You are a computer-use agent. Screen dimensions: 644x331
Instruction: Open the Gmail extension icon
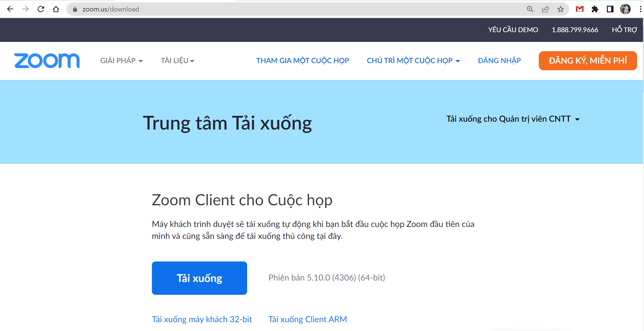(579, 9)
